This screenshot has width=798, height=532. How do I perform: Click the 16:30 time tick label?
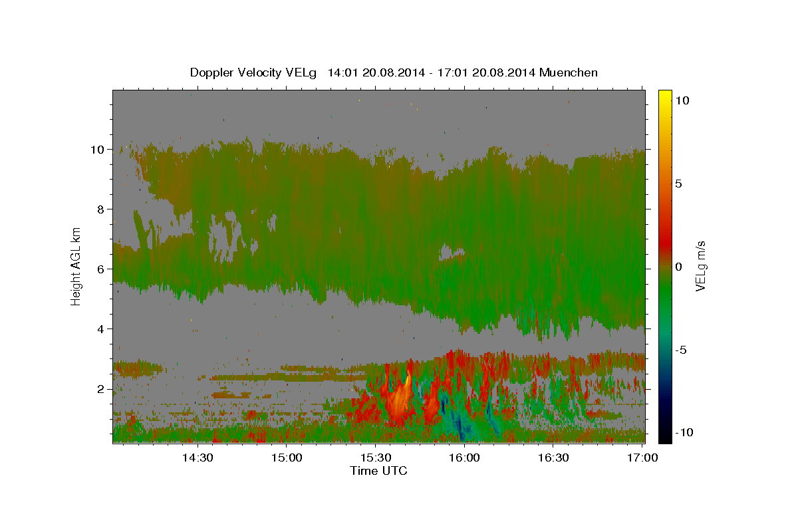click(x=553, y=458)
